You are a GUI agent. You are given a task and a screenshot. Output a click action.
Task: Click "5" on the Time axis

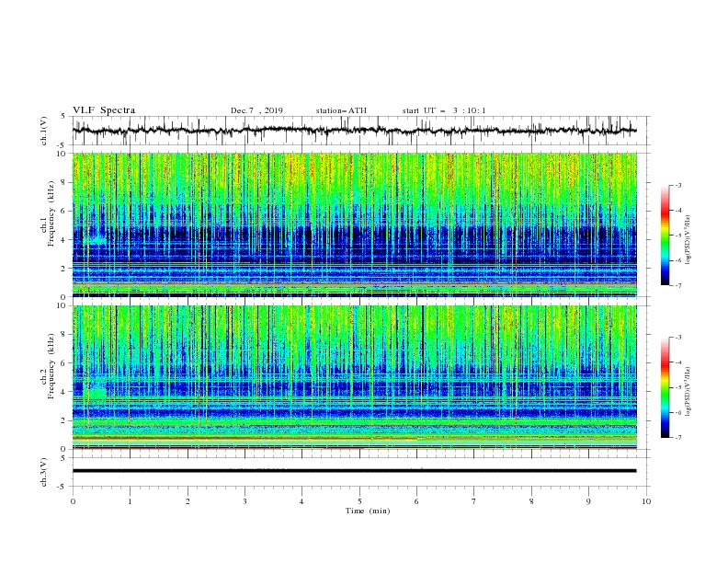click(359, 501)
